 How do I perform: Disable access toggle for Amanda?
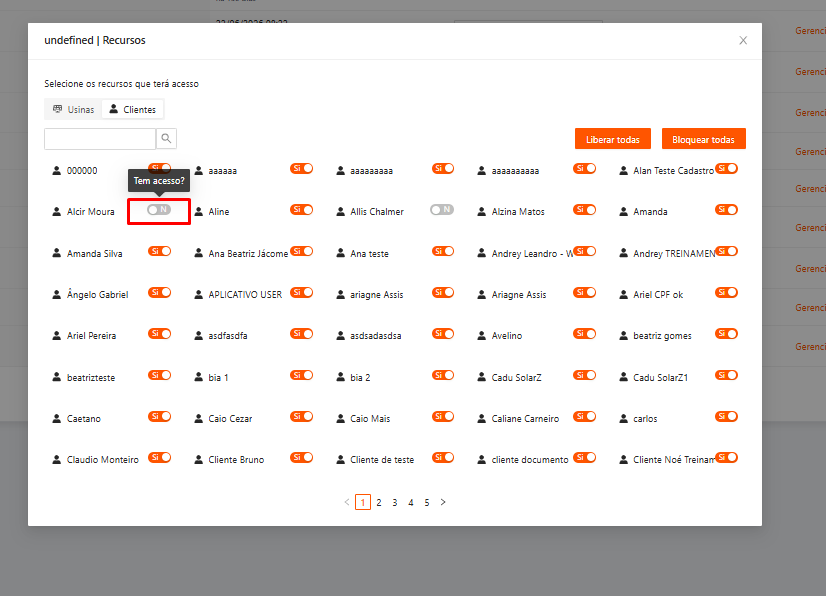point(726,210)
